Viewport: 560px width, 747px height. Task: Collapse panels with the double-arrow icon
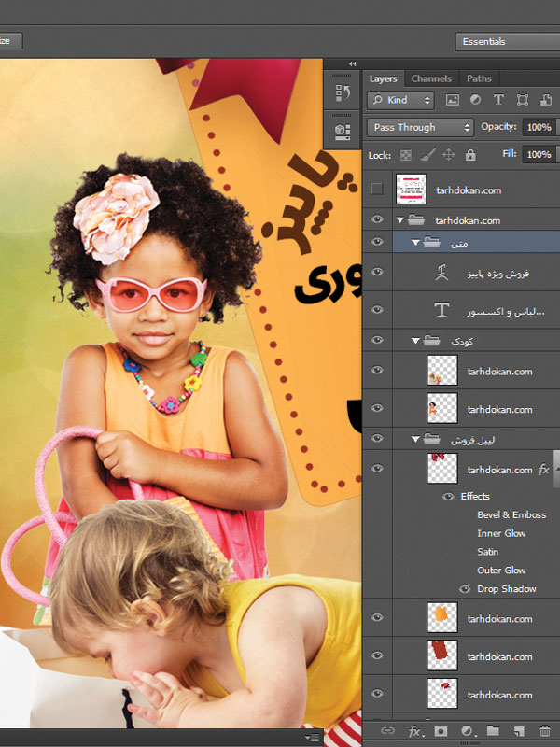[353, 63]
